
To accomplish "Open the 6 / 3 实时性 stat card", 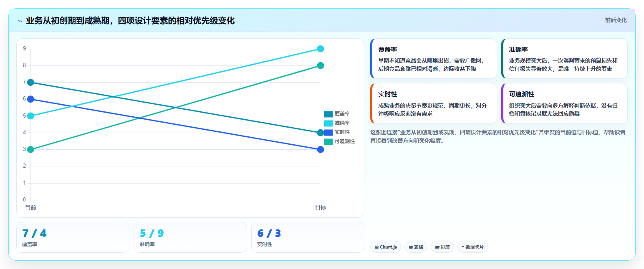I will coord(308,237).
